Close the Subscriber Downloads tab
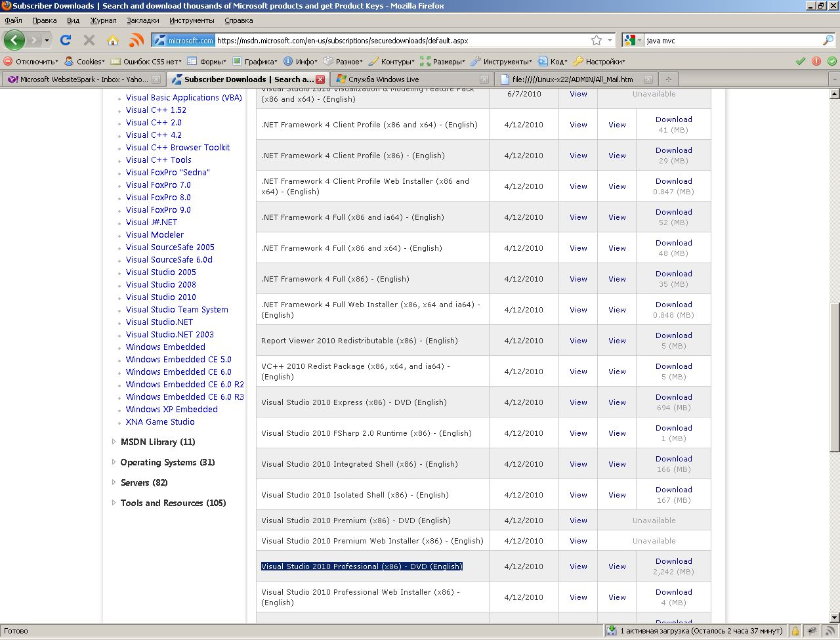Image resolution: width=840 pixels, height=640 pixels. [321, 79]
